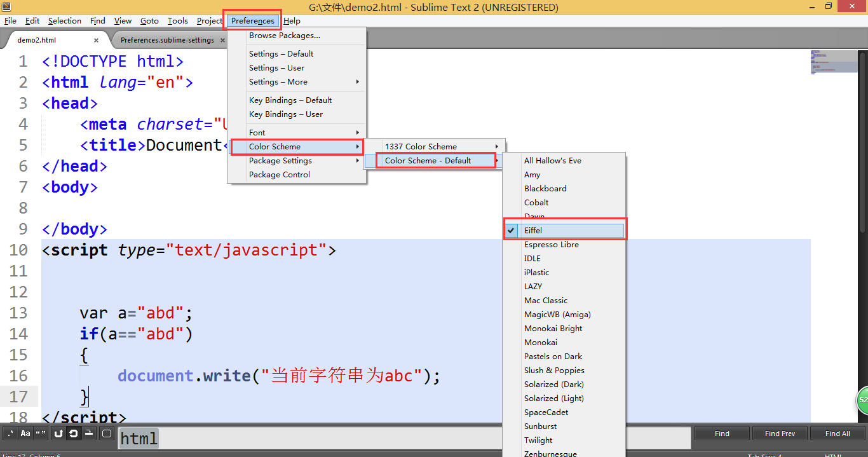Click the Find Prev button
Screen dimensions: 868x457
point(780,433)
